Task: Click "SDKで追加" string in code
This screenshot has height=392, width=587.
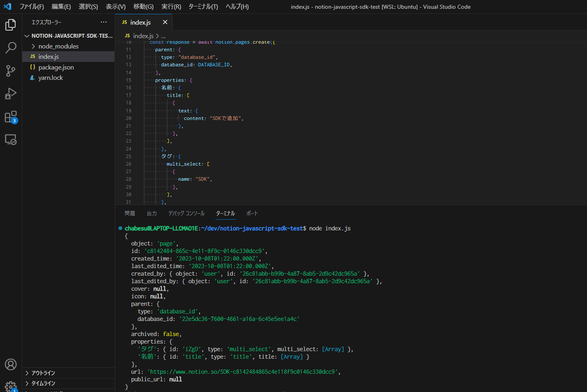Action: pyautogui.click(x=225, y=118)
